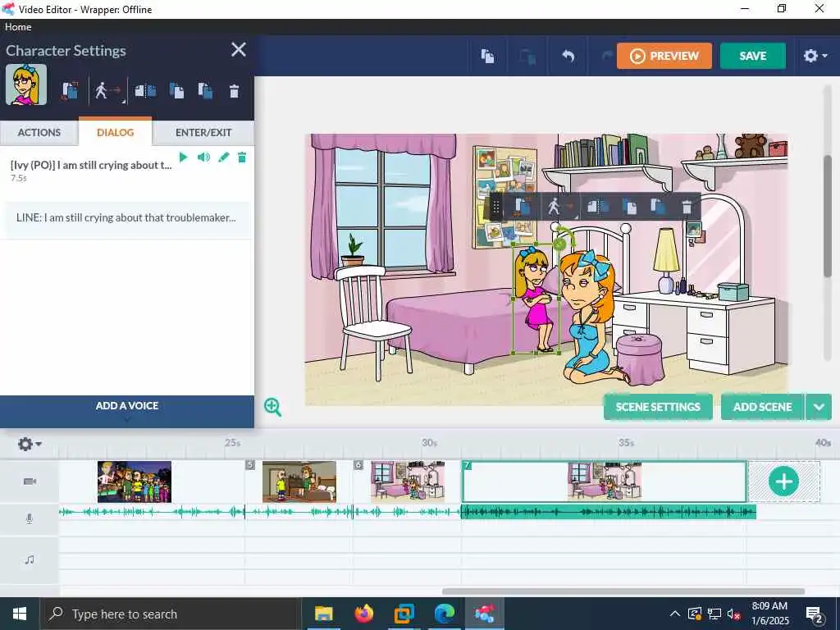Delete the character using Character Settings trash icon

tap(234, 91)
